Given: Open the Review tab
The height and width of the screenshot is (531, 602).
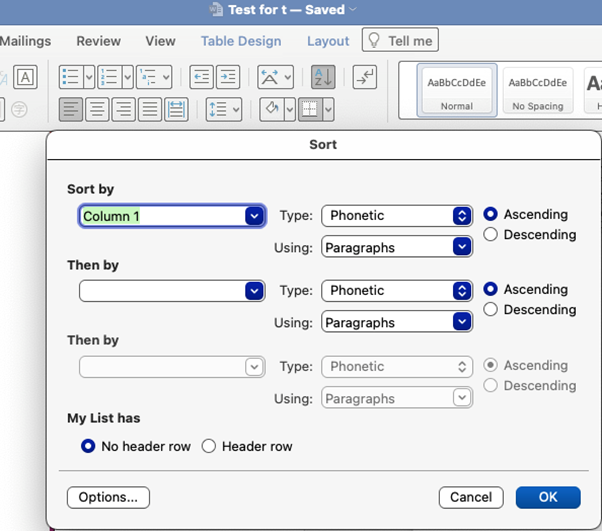Looking at the screenshot, I should pyautogui.click(x=99, y=41).
